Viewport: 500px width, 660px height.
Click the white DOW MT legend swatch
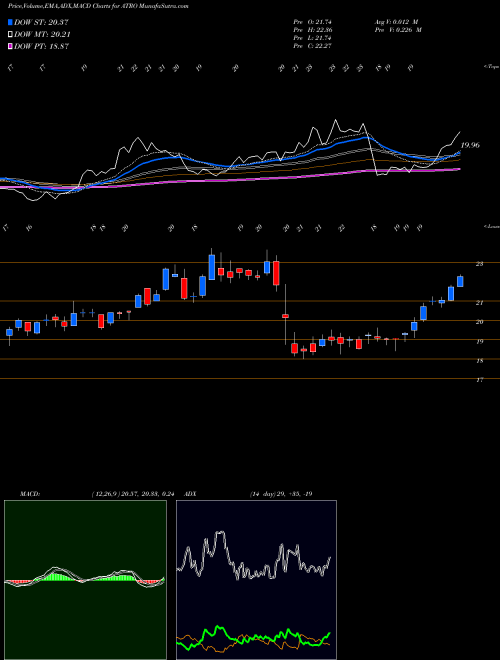(10, 35)
